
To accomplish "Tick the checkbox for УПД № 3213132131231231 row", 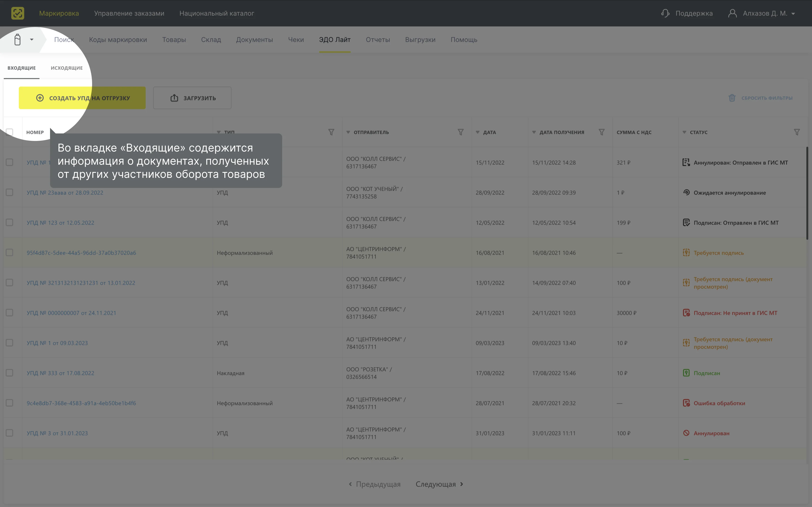I will 9,283.
